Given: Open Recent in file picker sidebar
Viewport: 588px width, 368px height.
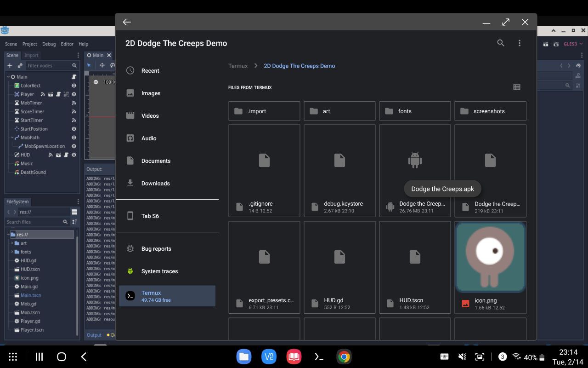Looking at the screenshot, I should click(167, 70).
